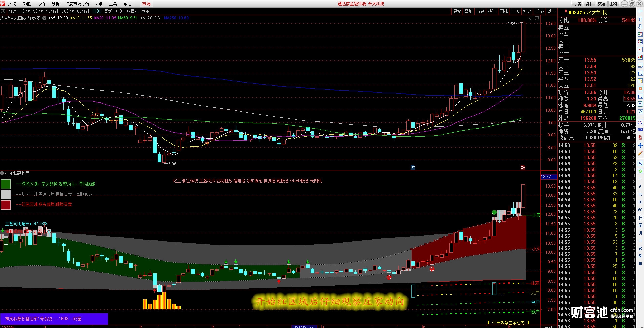Click the red legend color swatch
The height and width of the screenshot is (328, 644).
tap(6, 205)
